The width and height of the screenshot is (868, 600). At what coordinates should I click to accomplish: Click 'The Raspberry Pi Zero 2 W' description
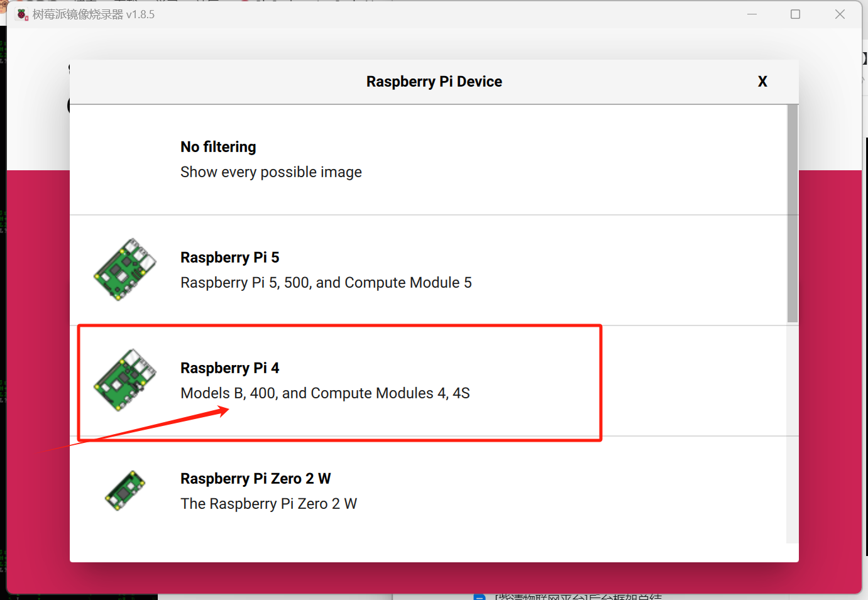click(x=268, y=504)
